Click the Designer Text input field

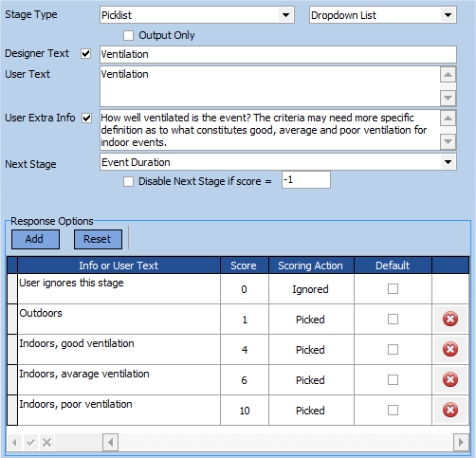point(278,54)
